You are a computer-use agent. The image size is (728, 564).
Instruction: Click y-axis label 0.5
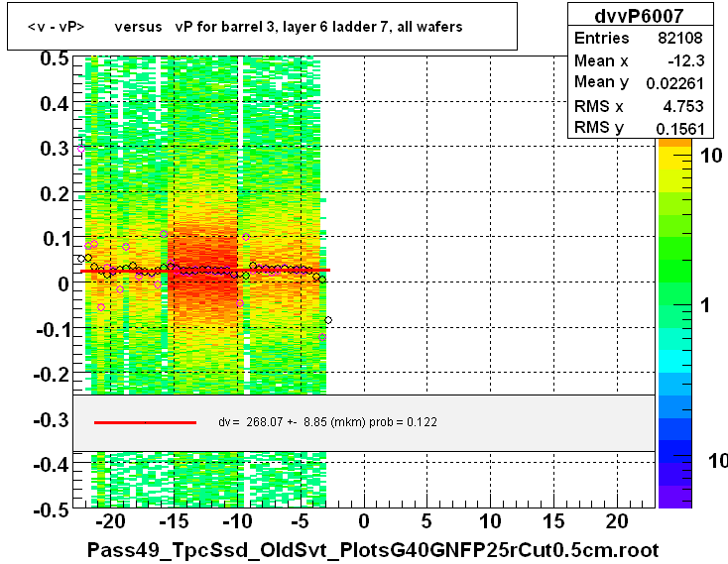click(x=55, y=58)
